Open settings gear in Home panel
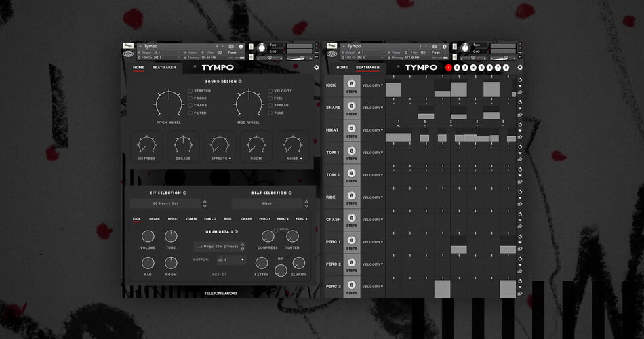The width and height of the screenshot is (644, 339). point(316,68)
